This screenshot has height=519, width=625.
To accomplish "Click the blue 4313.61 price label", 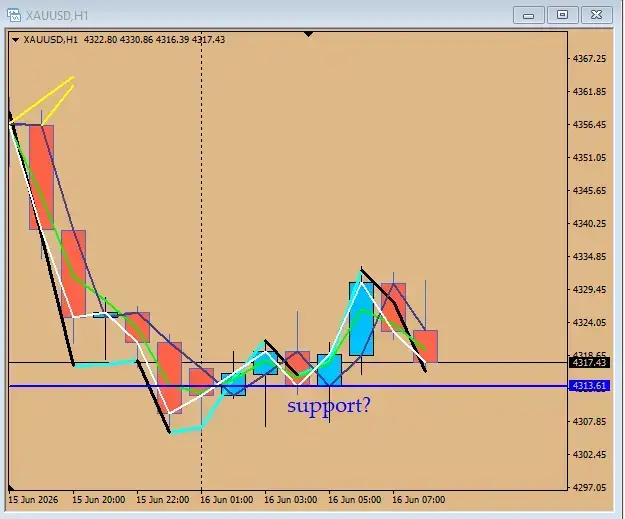I will click(x=589, y=386).
